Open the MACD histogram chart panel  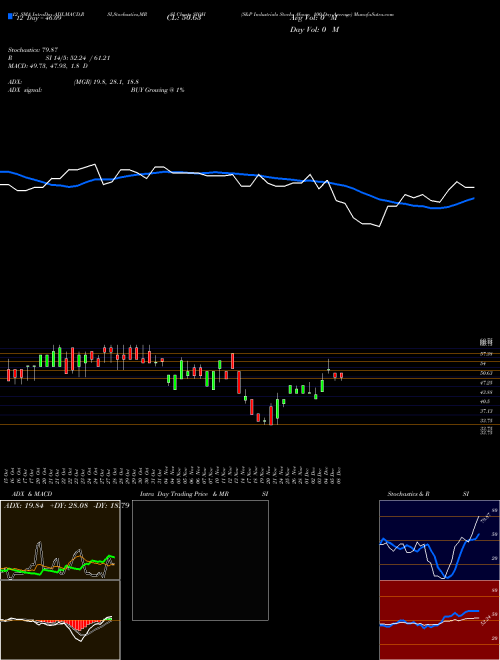point(60,620)
